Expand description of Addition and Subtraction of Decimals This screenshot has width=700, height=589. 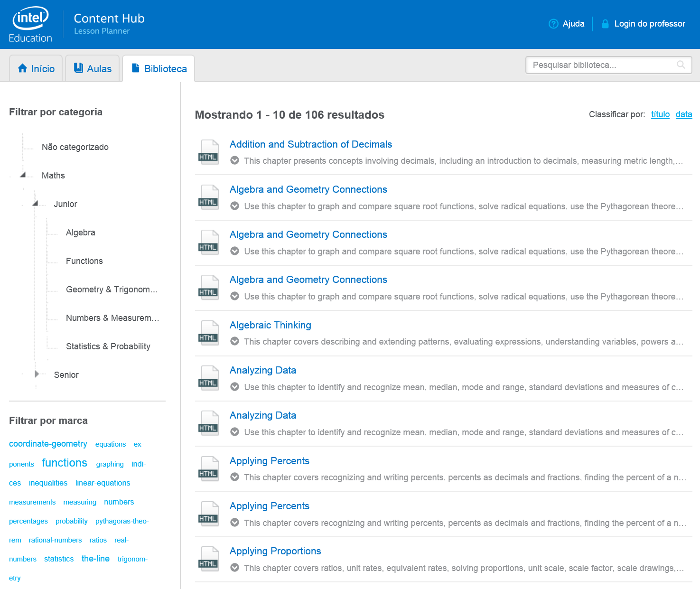234,160
